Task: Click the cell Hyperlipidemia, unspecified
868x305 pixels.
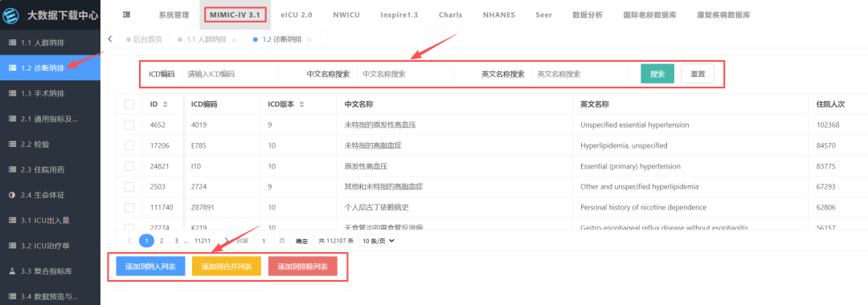Action: (624, 146)
